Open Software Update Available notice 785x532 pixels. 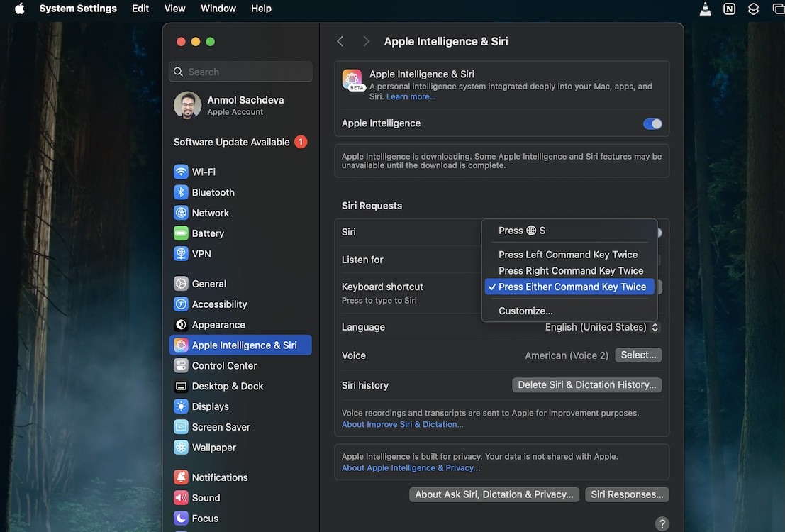coord(241,143)
